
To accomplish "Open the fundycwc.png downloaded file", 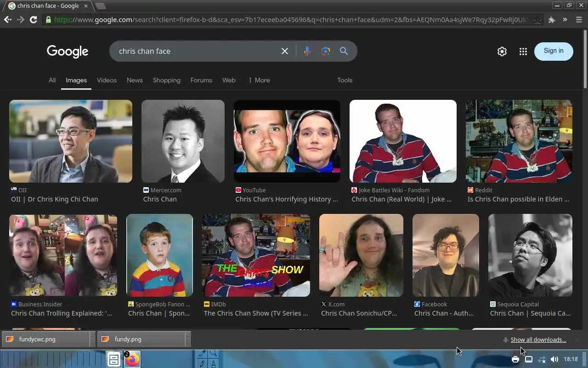I will click(x=46, y=339).
